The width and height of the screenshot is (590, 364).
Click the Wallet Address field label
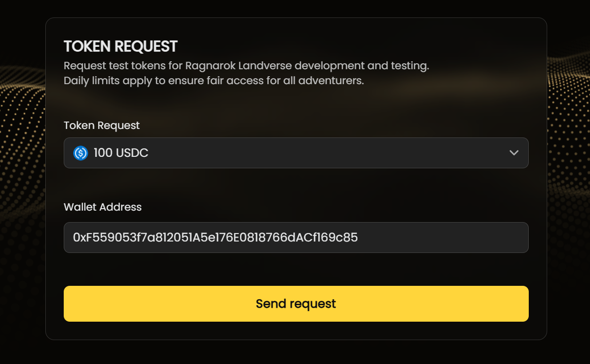point(103,207)
